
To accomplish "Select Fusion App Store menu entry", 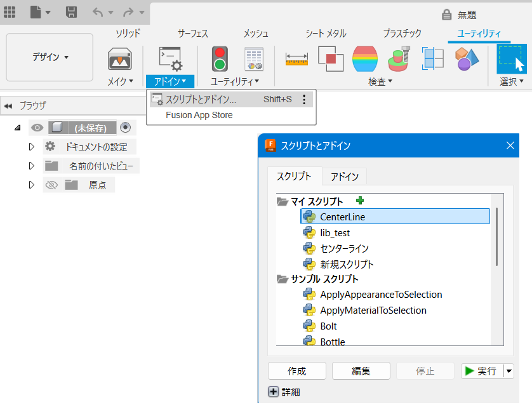I will [x=199, y=115].
